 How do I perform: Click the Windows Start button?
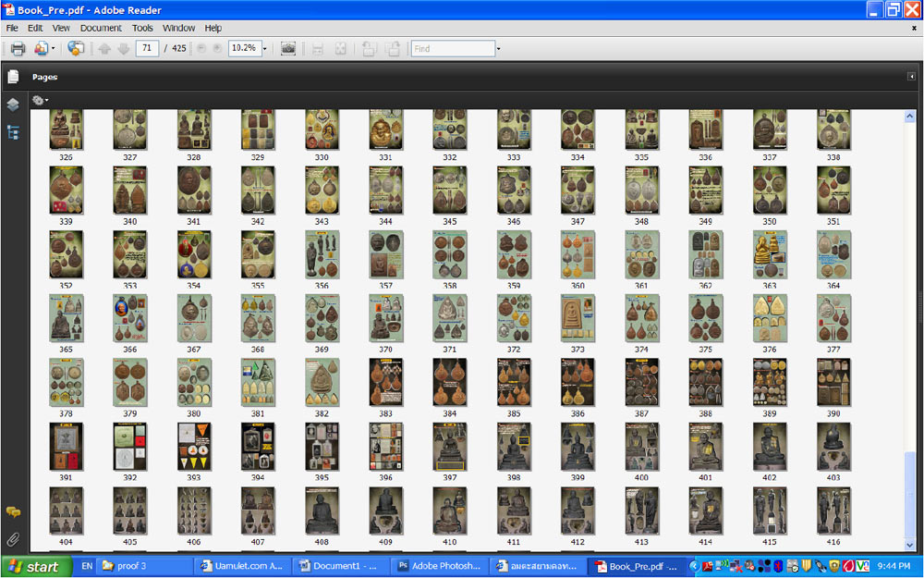point(34,566)
